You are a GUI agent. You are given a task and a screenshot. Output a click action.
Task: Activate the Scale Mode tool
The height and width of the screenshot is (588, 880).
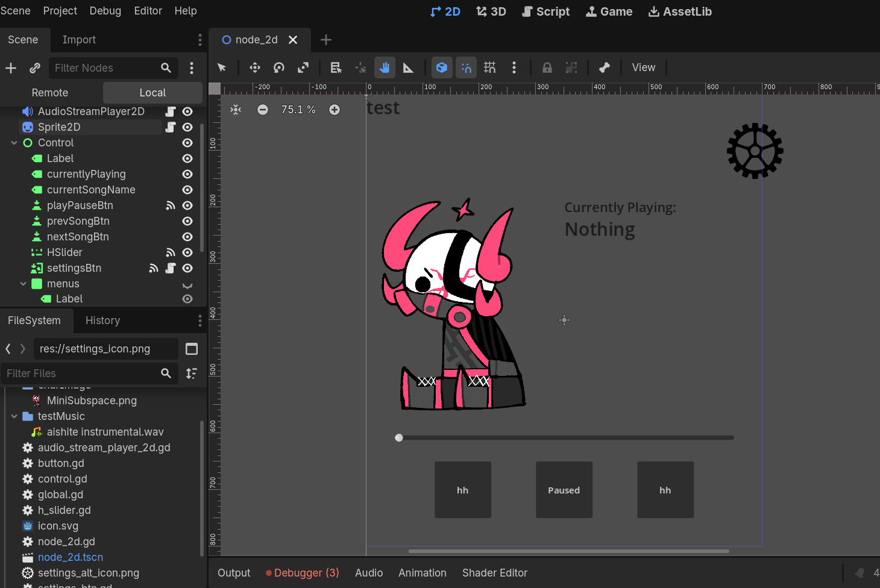[303, 67]
